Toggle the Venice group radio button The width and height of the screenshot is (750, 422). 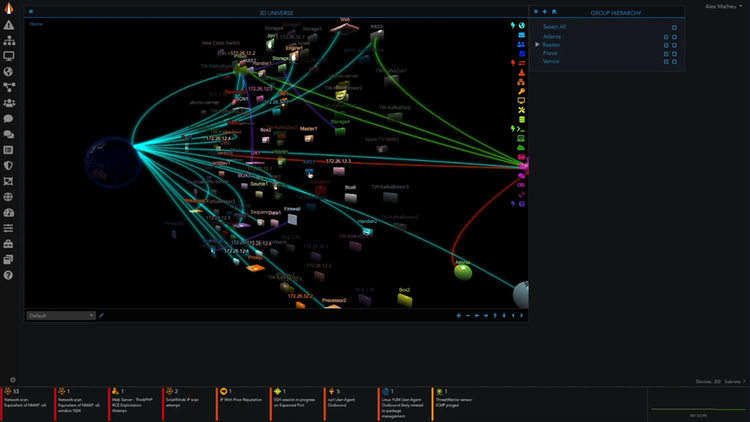(674, 62)
